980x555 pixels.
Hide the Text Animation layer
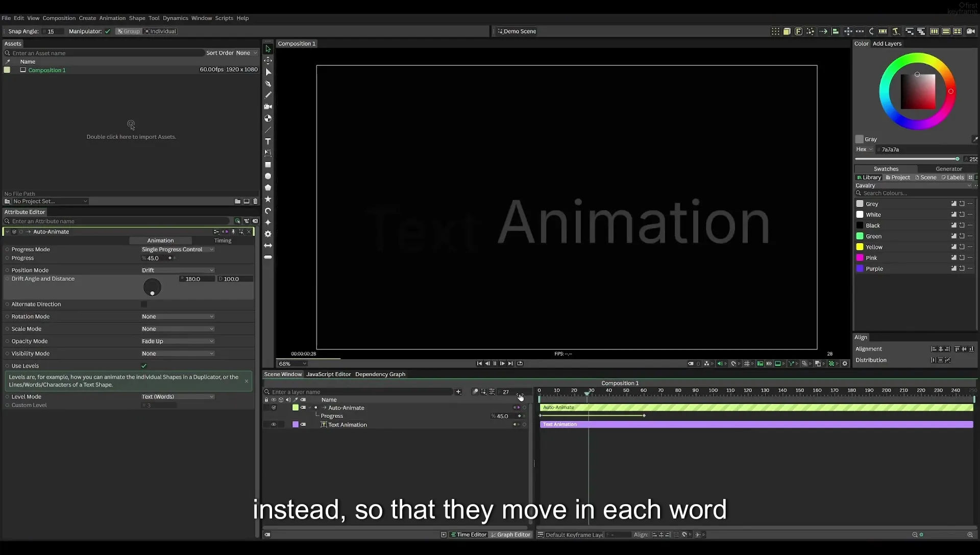tap(274, 424)
